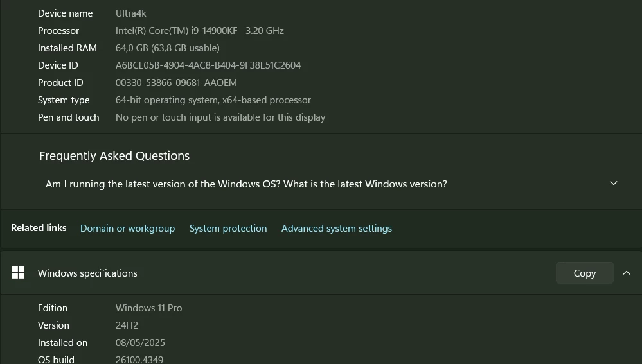The width and height of the screenshot is (642, 364).
Task: Select the OS build value 26100.4349
Action: (139, 360)
